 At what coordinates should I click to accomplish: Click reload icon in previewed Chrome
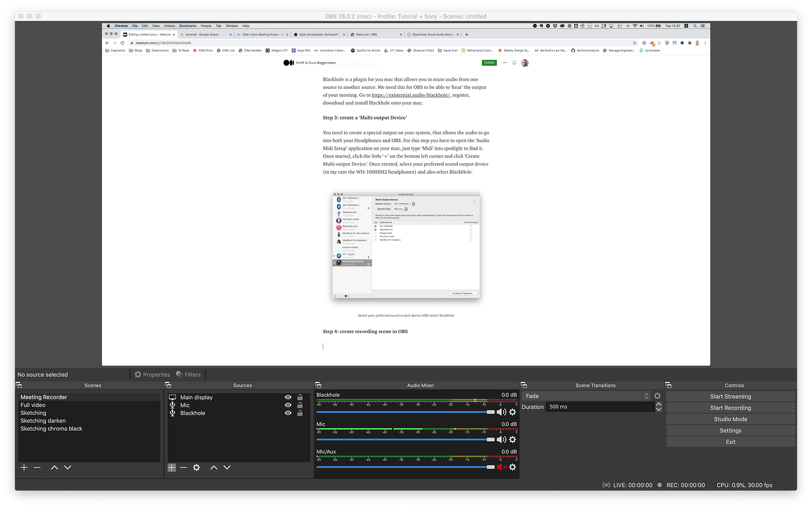(x=122, y=43)
